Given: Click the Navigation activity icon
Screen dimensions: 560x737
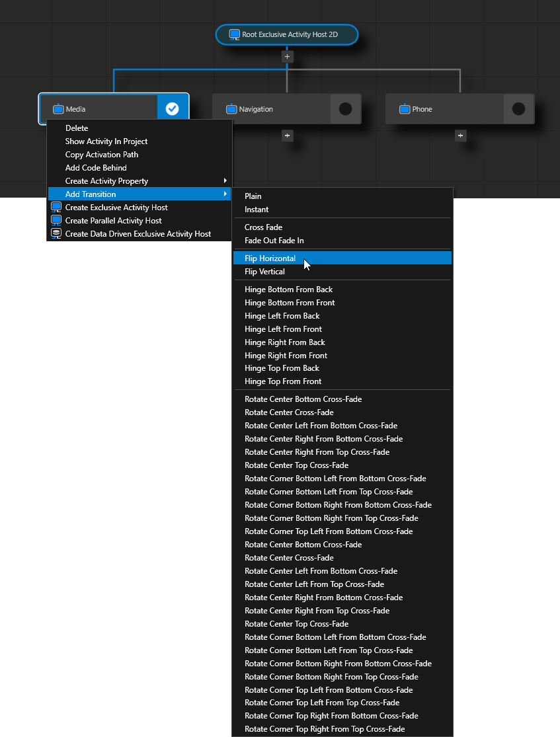Looking at the screenshot, I should [231, 109].
